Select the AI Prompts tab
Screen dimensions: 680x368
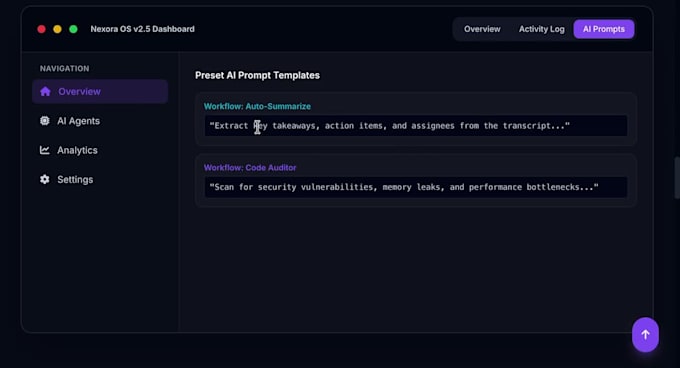click(x=604, y=29)
